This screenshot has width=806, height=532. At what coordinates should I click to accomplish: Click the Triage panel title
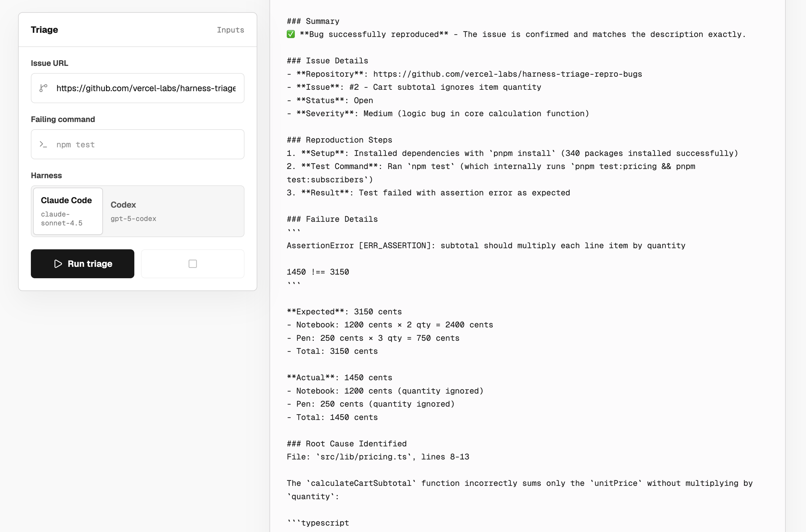[x=44, y=30]
